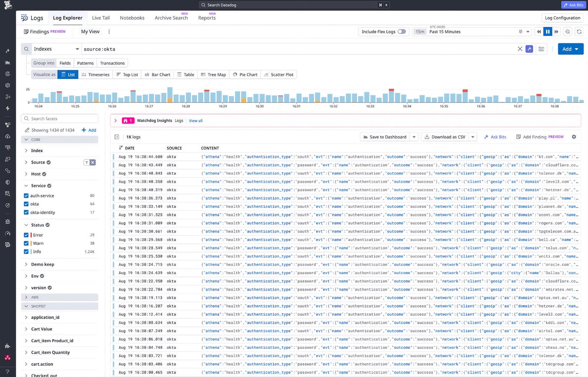Toggle the Include Flex Logs switch
Screen dimensions: 588x377
tap(402, 31)
